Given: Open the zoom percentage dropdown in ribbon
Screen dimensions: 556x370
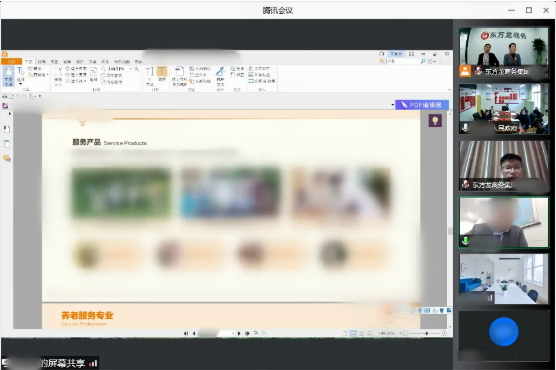Looking at the screenshot, I should (130, 68).
